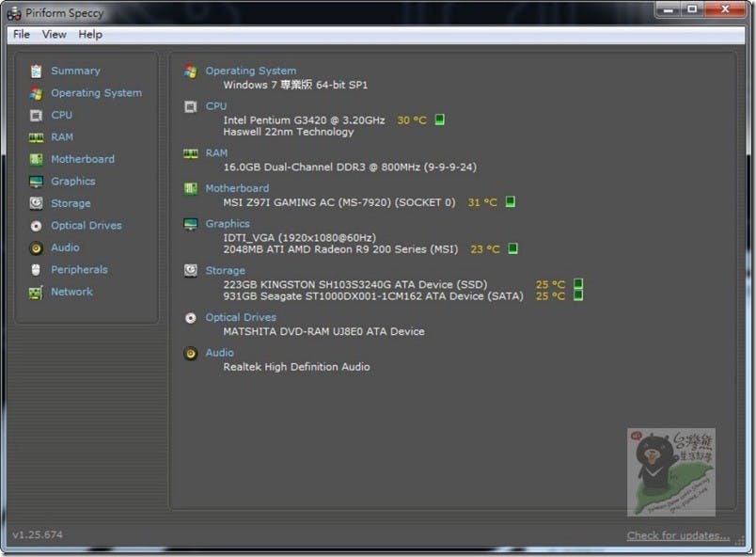
Task: Open the Audio section from sidebar
Action: 65,247
